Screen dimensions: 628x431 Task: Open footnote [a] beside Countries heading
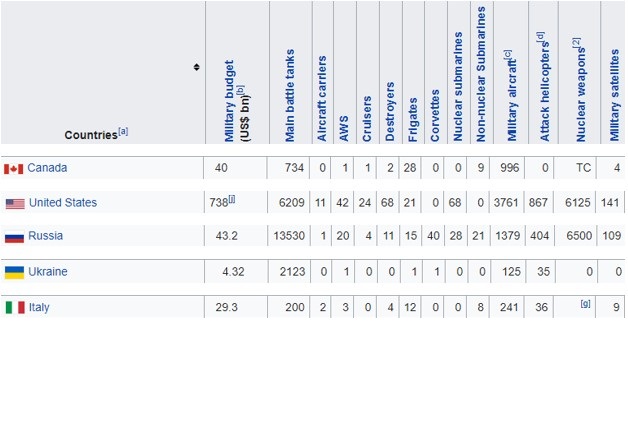tap(123, 131)
